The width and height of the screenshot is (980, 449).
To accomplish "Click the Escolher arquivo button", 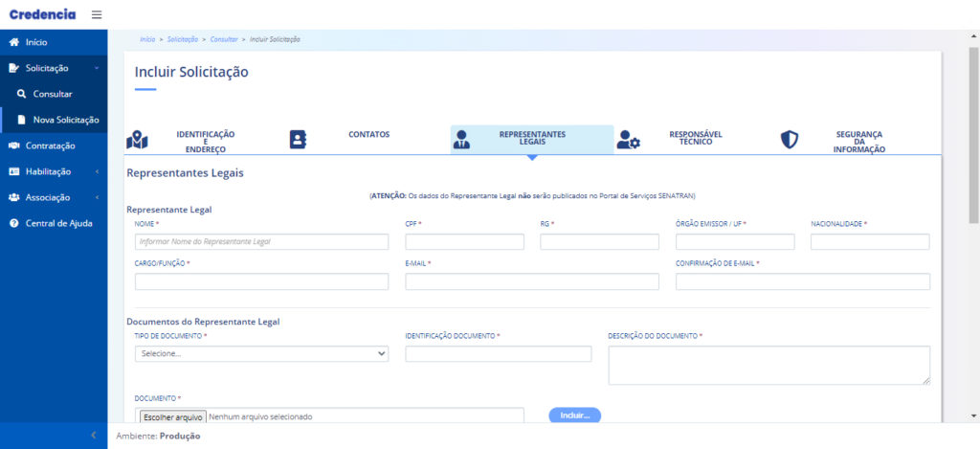I will (x=172, y=416).
